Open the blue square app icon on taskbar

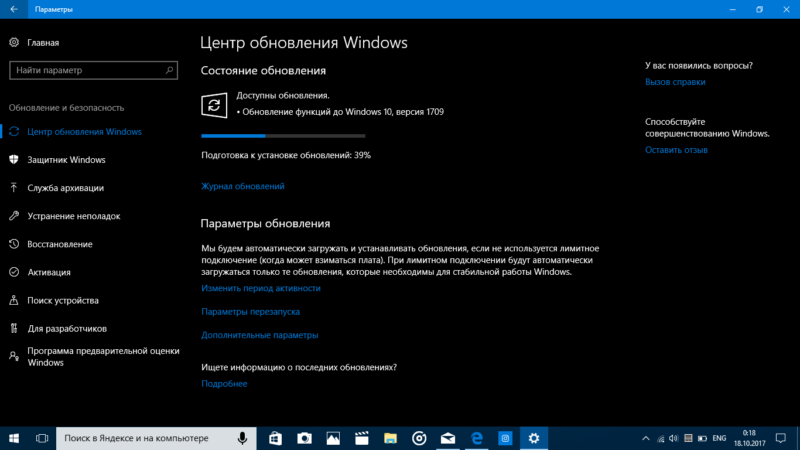(505, 438)
